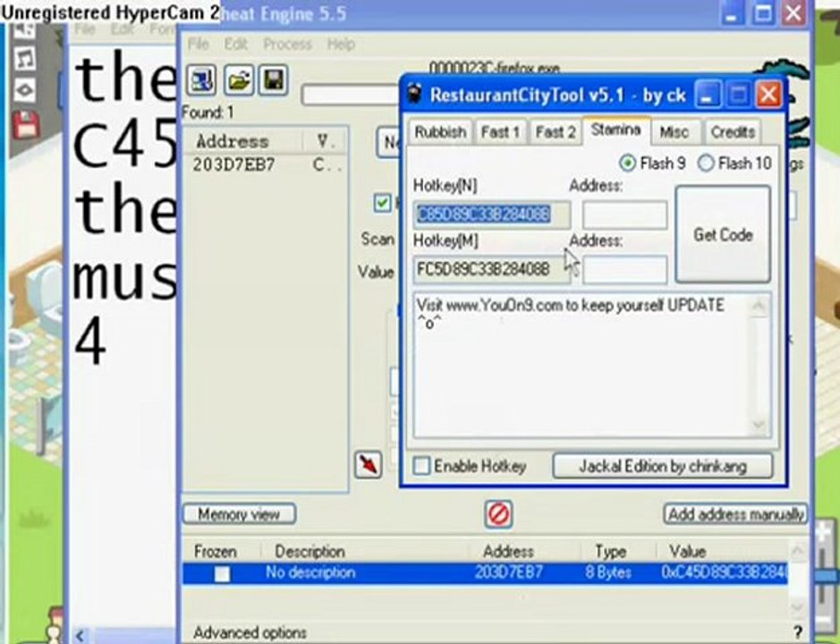Switch to the Fast 2 tab
The image size is (840, 644).
coord(556,131)
